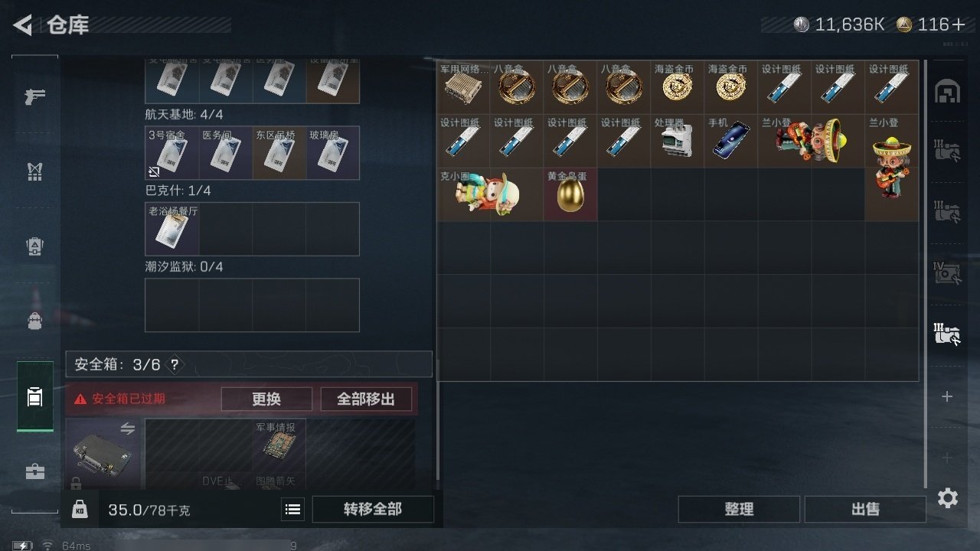Click the 更换 button
This screenshot has height=551, width=980.
click(x=266, y=399)
